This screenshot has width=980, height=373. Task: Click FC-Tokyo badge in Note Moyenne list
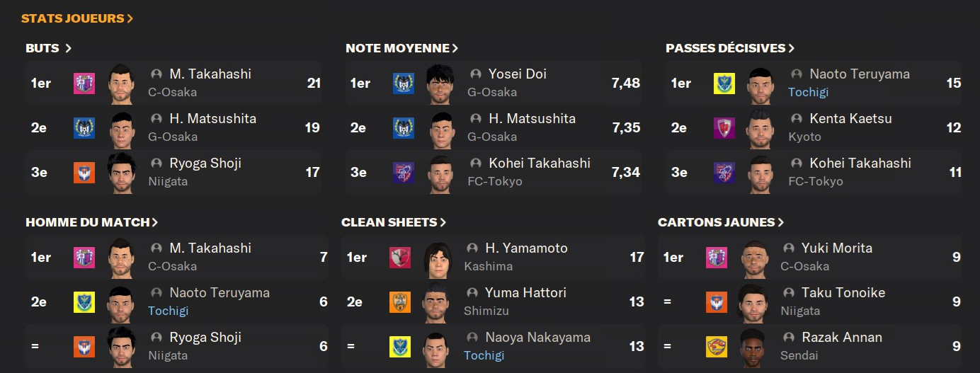coord(404,173)
